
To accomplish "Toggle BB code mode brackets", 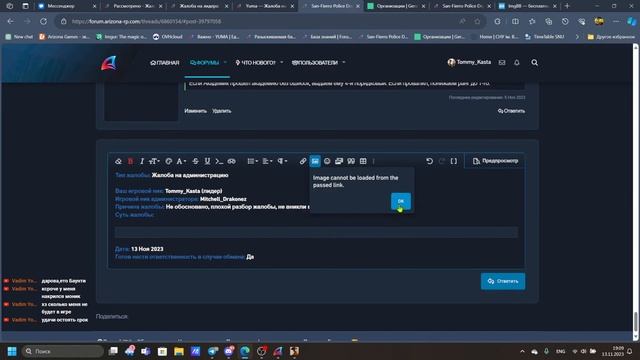I will pyautogui.click(x=453, y=161).
